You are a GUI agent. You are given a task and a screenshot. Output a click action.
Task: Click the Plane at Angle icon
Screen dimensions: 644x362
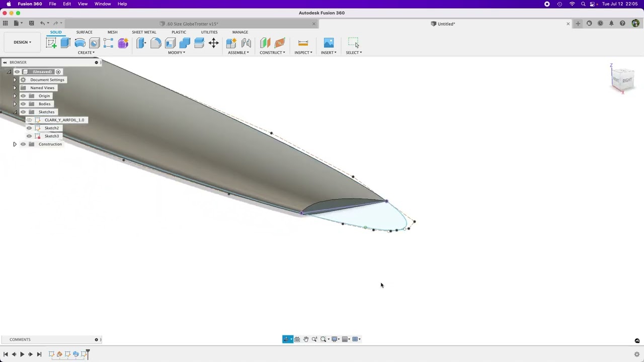click(x=280, y=43)
